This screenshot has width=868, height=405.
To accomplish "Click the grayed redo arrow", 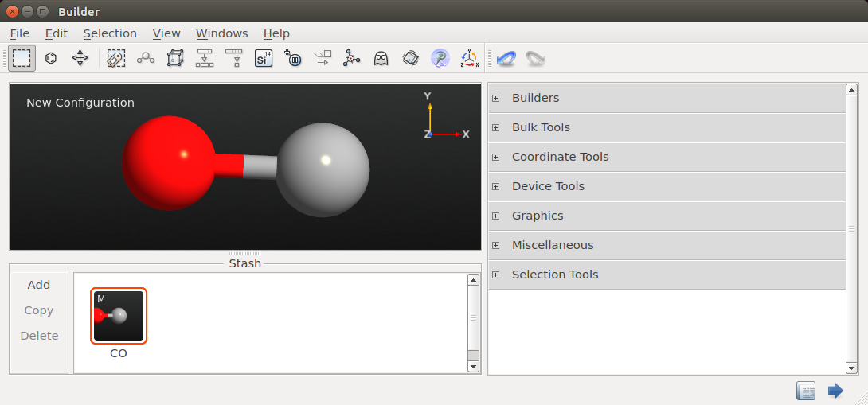I will tap(535, 58).
